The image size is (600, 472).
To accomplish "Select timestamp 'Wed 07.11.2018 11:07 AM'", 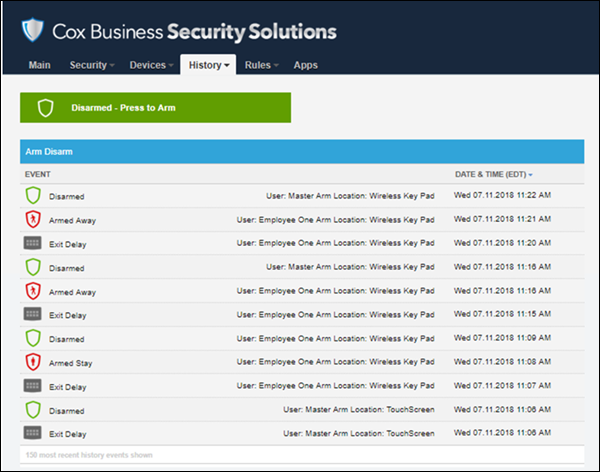I will pos(502,385).
